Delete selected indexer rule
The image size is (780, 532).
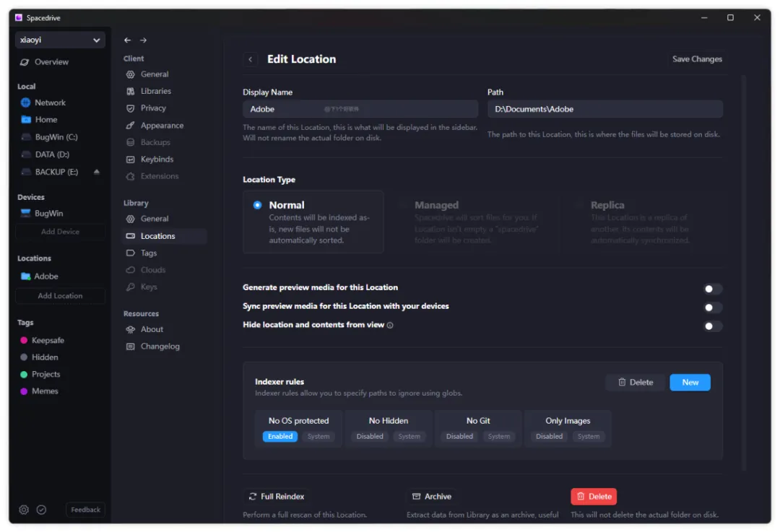pos(636,383)
